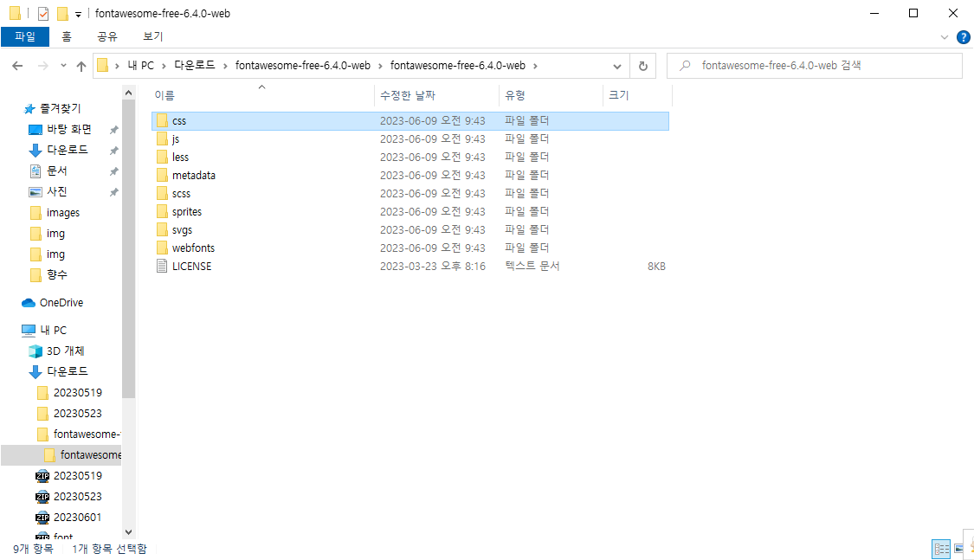The image size is (974, 560).
Task: Open 다운로드 under quick access
Action: pyautogui.click(x=67, y=151)
